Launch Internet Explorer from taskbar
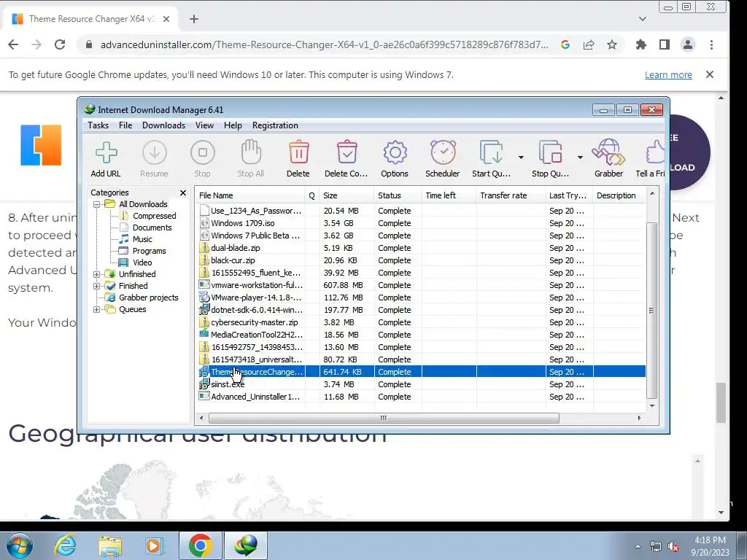 coord(65,545)
